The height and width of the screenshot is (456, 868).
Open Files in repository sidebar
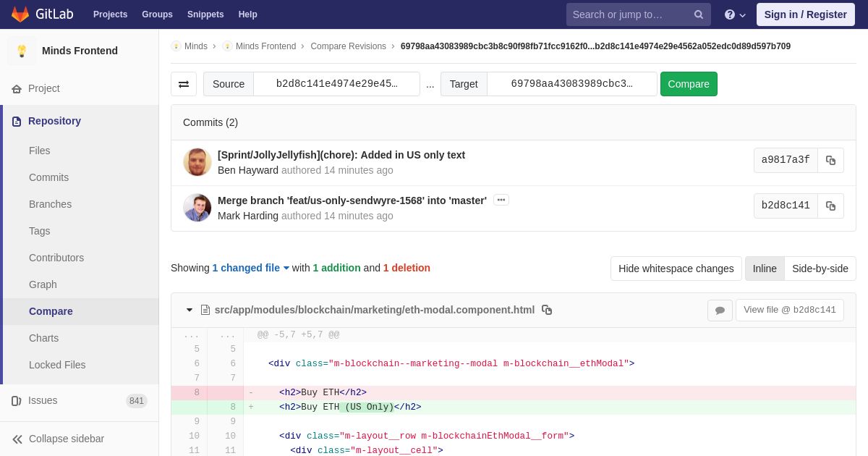pyautogui.click(x=40, y=151)
